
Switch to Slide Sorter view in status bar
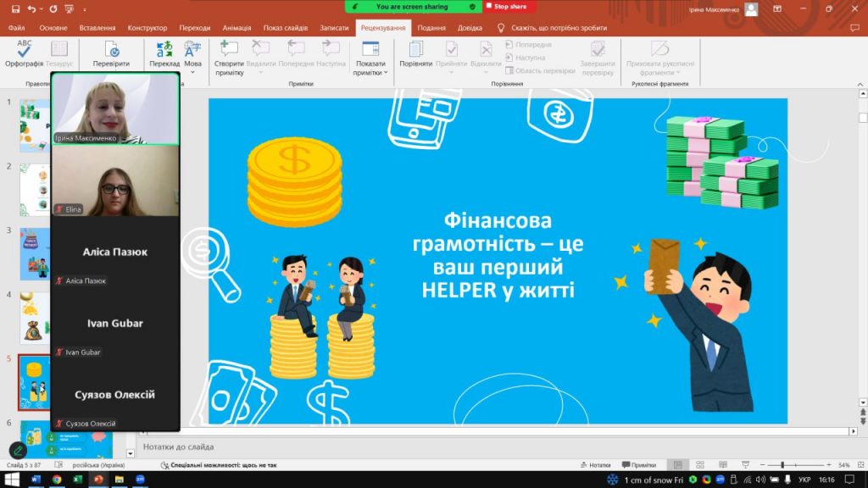[698, 465]
